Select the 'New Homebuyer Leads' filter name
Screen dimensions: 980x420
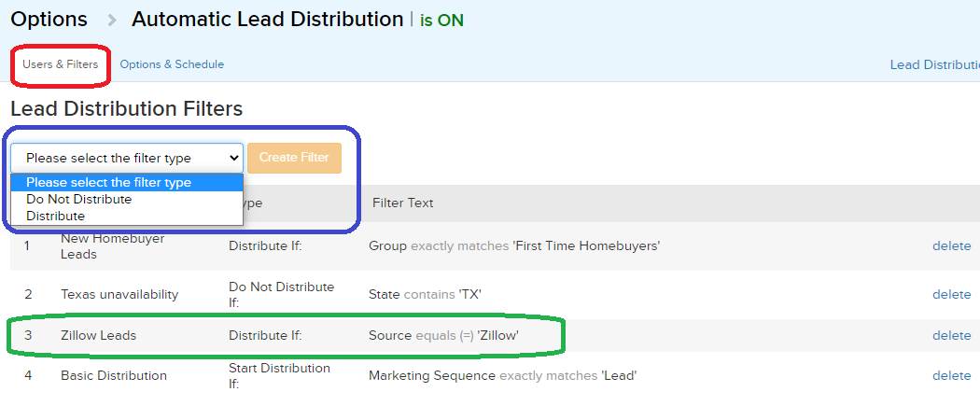113,246
